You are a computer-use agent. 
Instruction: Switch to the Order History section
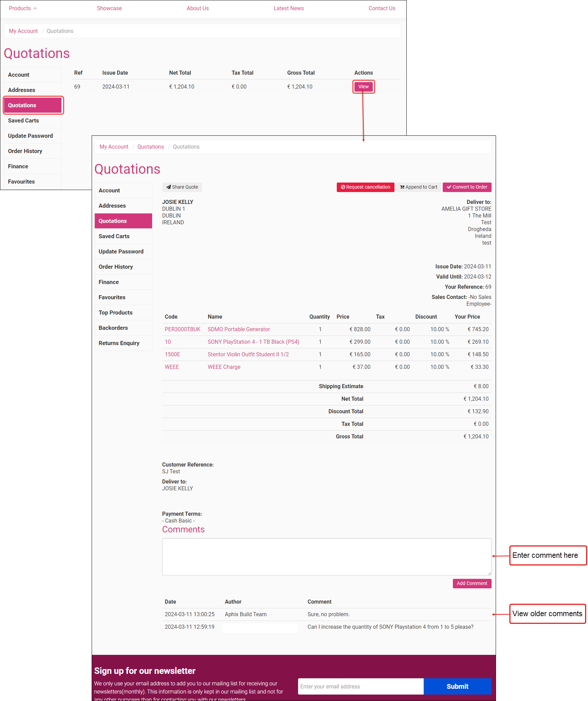click(x=116, y=267)
